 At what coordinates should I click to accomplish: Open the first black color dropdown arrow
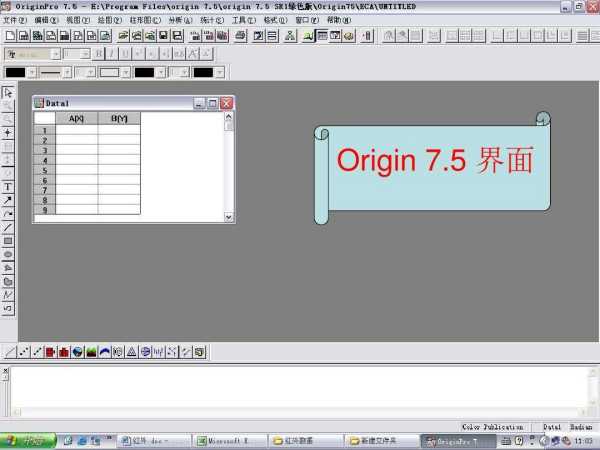[x=32, y=72]
